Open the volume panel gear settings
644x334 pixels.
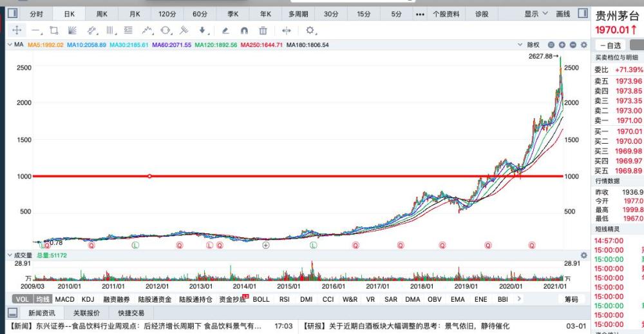(583, 255)
